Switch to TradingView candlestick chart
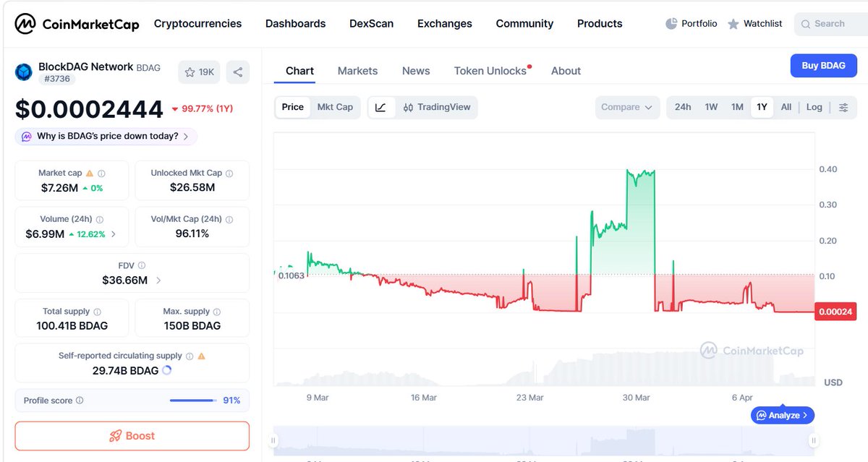This screenshot has width=868, height=462. tap(437, 107)
